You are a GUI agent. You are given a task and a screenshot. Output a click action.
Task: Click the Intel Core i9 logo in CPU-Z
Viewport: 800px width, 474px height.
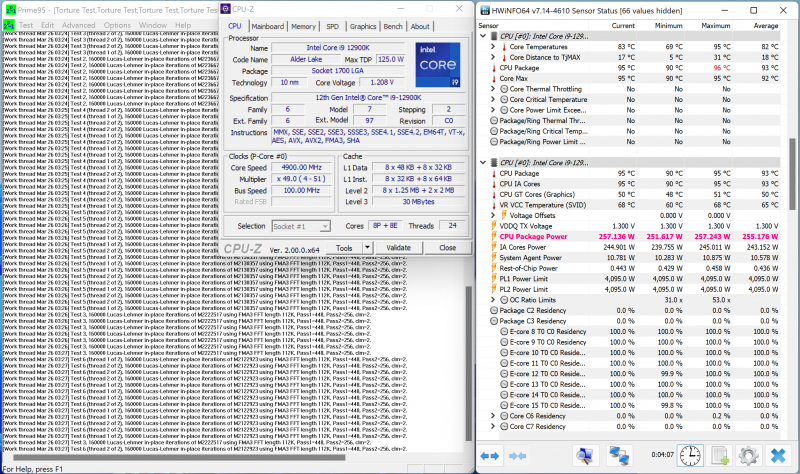(438, 64)
